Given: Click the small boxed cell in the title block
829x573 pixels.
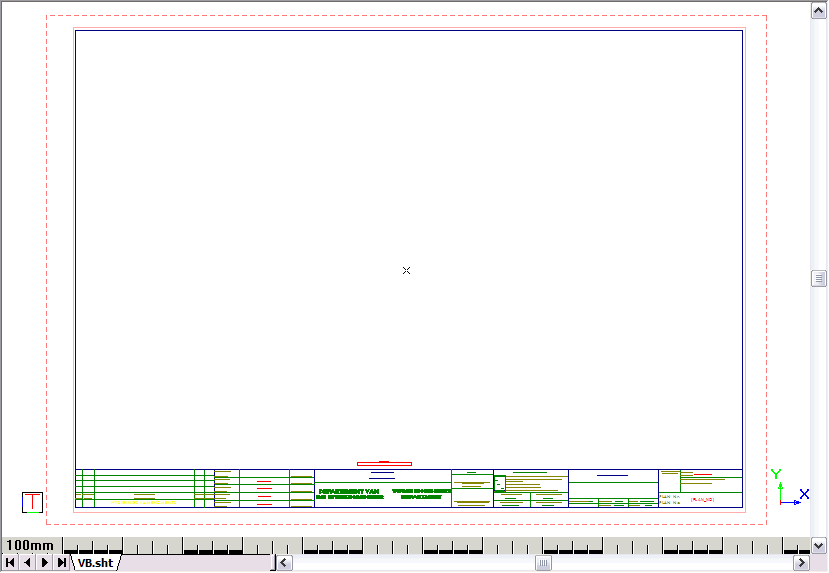Looking at the screenshot, I should coord(500,483).
